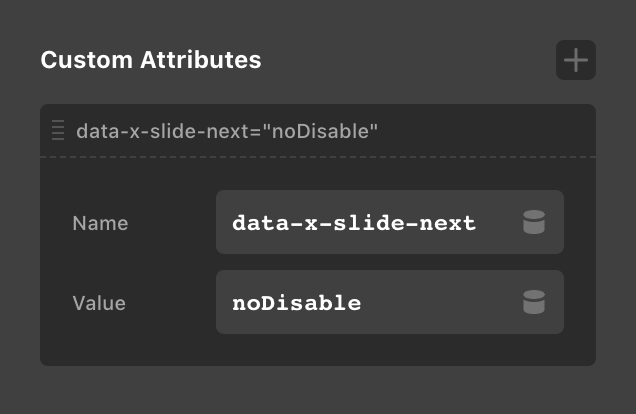Add a new custom attribute with plus icon
The image size is (636, 414).
tap(576, 60)
